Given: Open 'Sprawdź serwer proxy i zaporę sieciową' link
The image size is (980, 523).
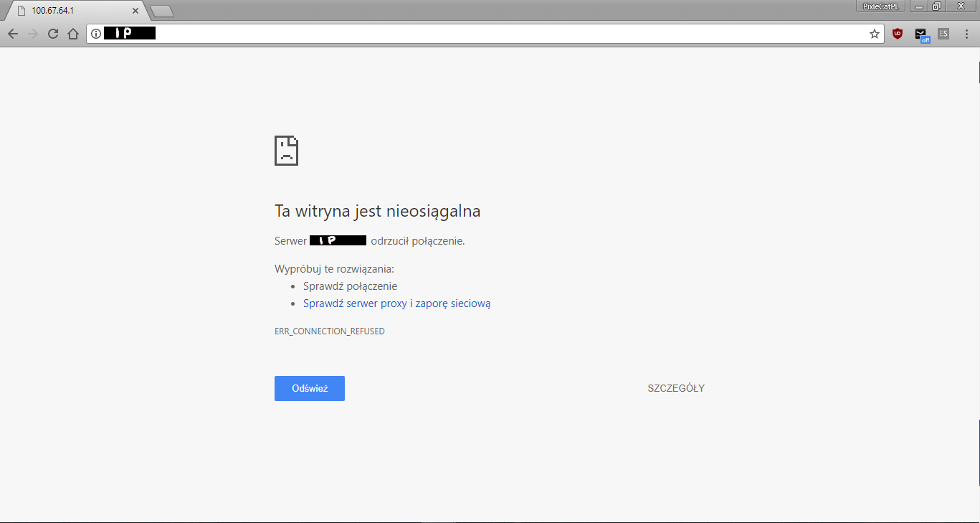Looking at the screenshot, I should tap(396, 303).
